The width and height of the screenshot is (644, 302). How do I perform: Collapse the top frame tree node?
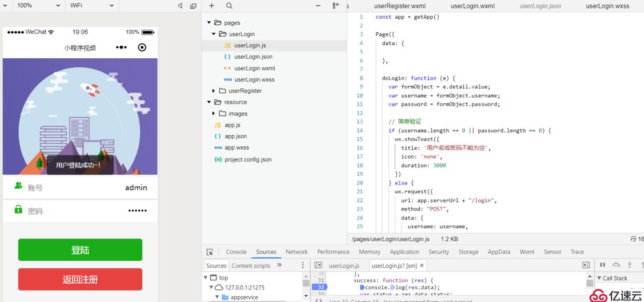pos(206,278)
